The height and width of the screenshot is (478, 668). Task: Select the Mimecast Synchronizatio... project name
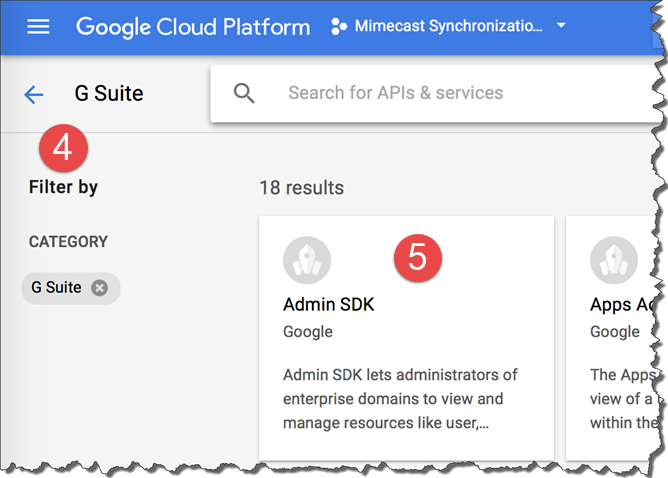(x=449, y=26)
